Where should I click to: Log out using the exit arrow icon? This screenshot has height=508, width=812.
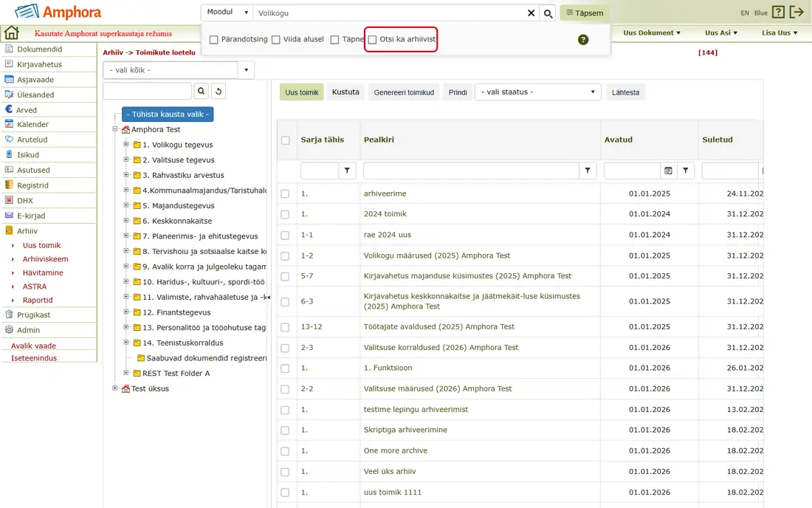796,12
